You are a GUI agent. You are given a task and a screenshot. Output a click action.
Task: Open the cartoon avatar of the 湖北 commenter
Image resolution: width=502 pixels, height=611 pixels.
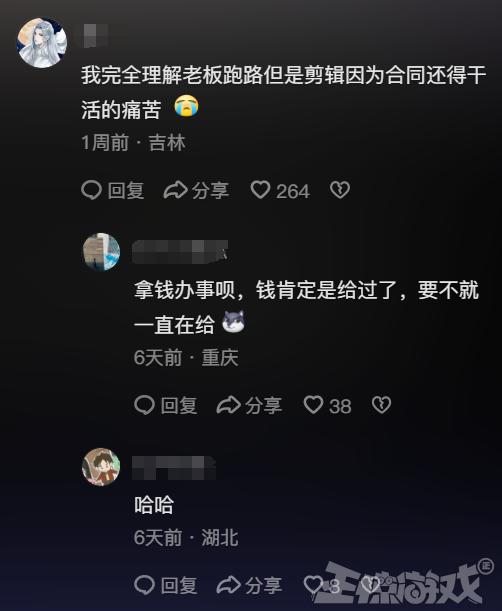101,466
